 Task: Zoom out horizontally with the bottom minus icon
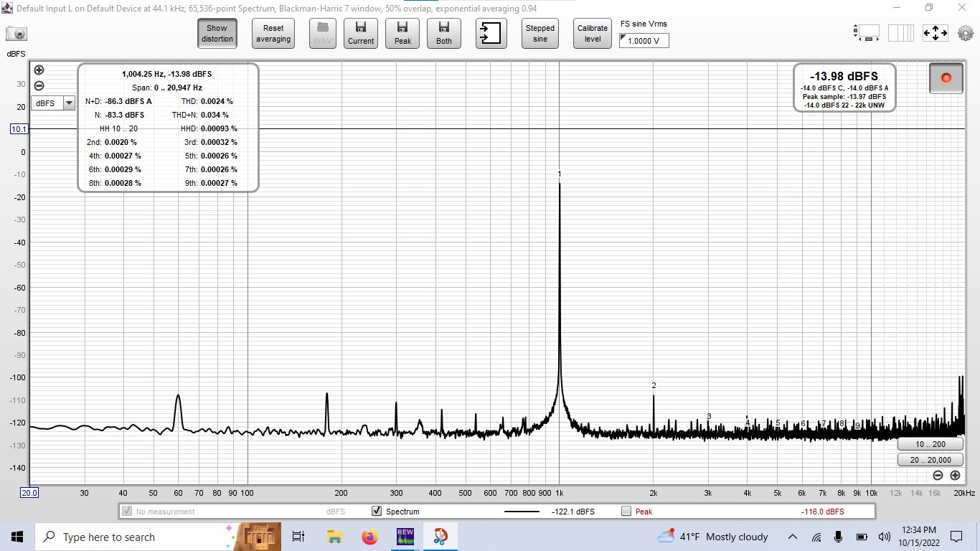[938, 476]
